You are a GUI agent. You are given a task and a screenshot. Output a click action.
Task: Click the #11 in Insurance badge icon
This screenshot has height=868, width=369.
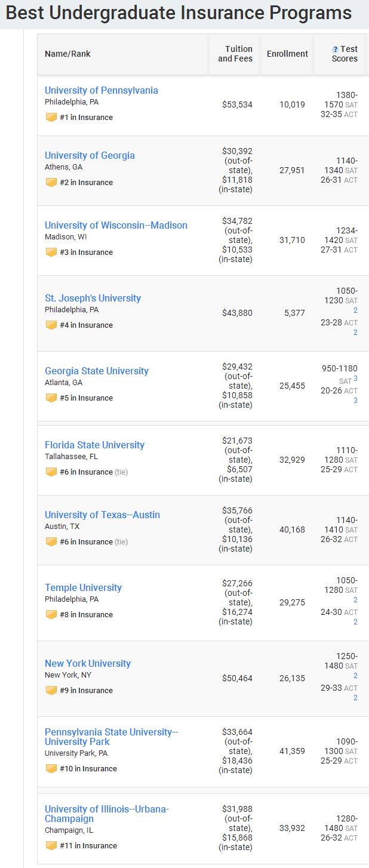pos(51,846)
